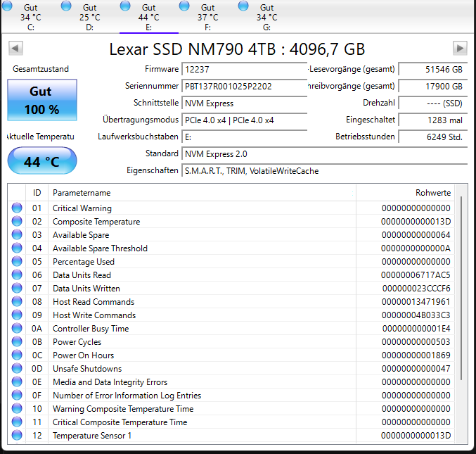476x454 pixels.
Task: Click the Gut 100 % health status button
Action: tap(42, 100)
